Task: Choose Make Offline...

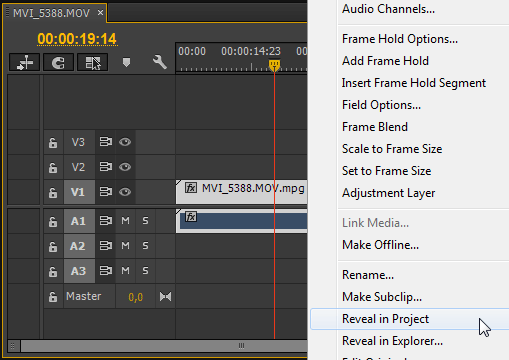Action: (380, 245)
